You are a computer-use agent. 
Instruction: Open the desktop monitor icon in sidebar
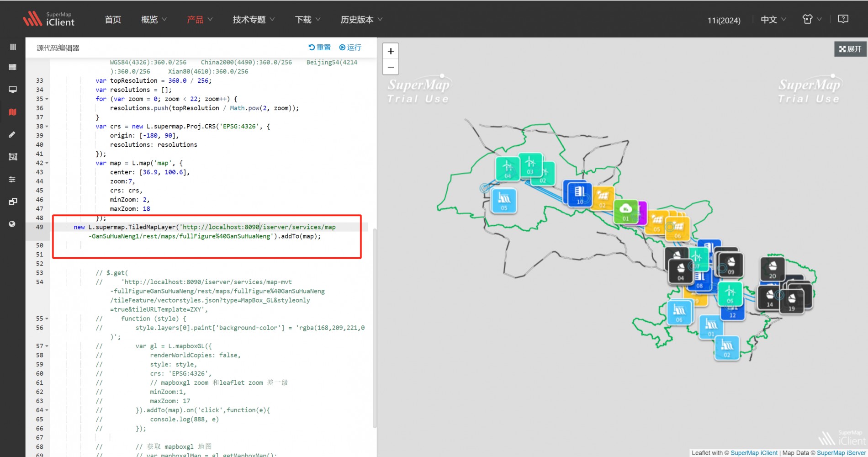point(13,90)
